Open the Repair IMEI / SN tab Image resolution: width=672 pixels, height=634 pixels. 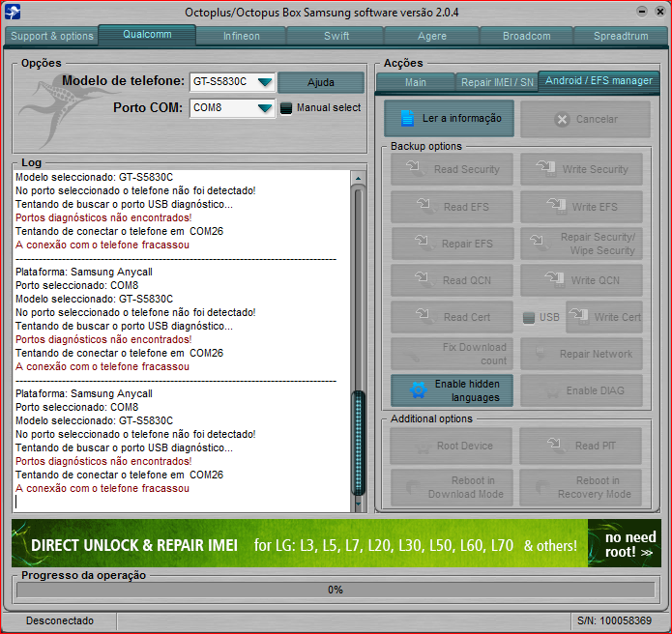tap(497, 82)
